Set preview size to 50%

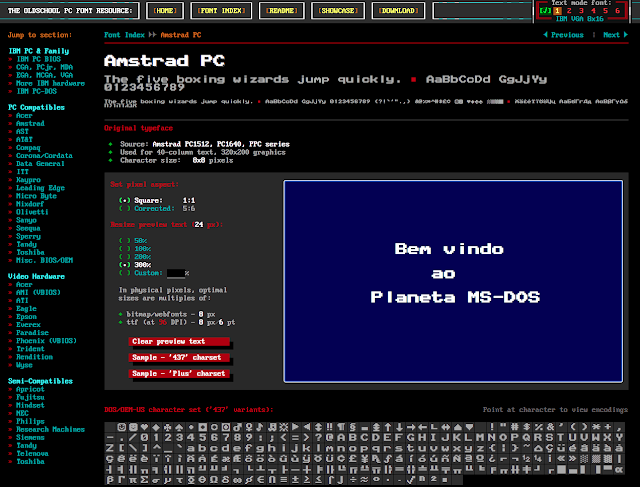point(133,241)
